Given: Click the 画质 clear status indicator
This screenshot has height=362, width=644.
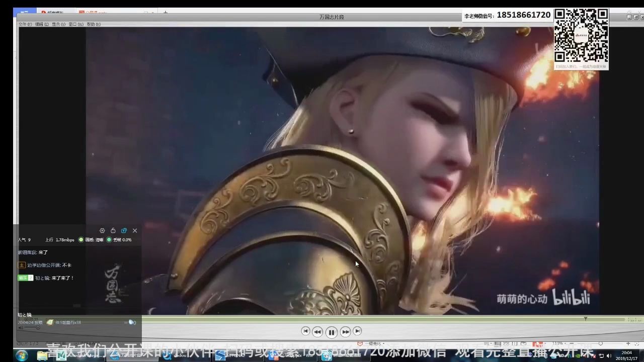Looking at the screenshot, I should coord(91,240).
